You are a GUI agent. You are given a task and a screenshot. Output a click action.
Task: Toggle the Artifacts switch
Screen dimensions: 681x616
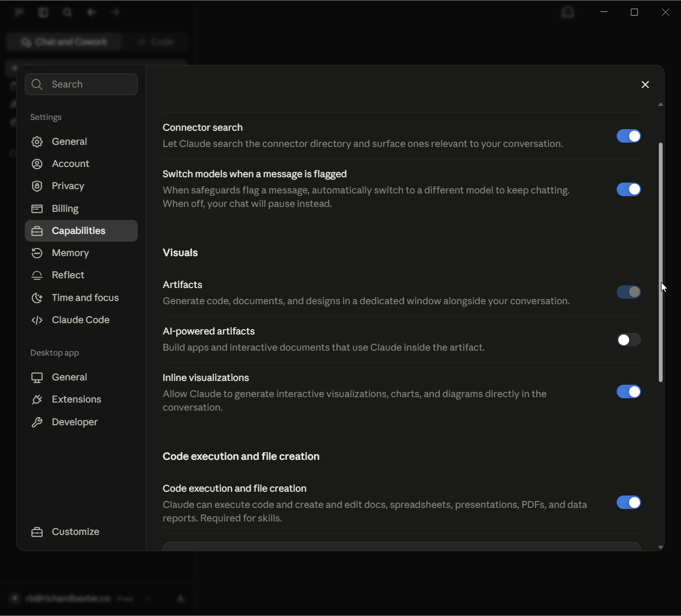tap(629, 292)
